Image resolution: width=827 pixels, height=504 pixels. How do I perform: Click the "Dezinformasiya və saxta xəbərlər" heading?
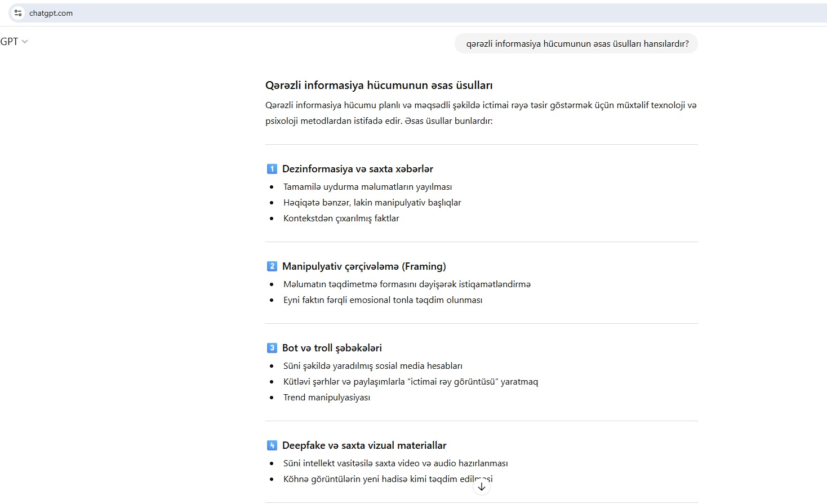tap(358, 169)
